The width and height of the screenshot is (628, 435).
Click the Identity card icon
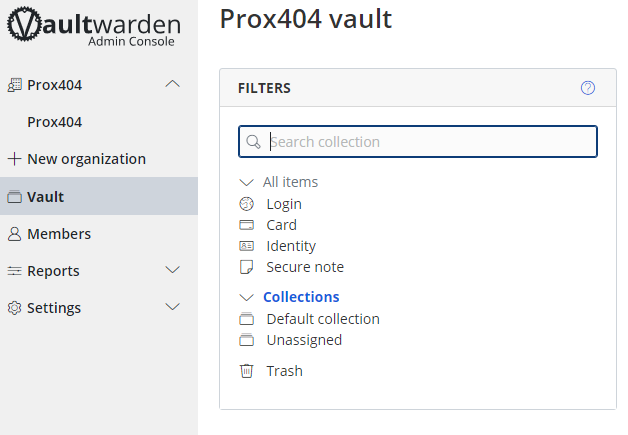click(x=247, y=246)
